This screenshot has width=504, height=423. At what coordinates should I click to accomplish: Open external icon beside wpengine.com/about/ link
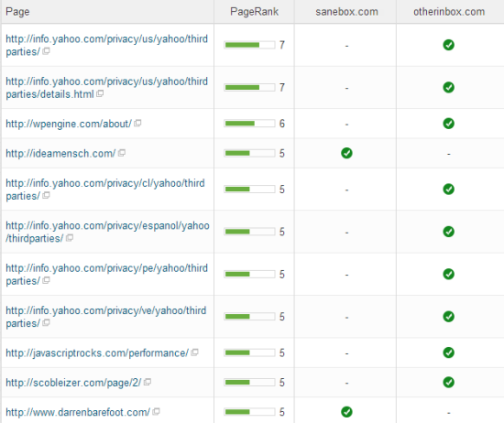(137, 123)
